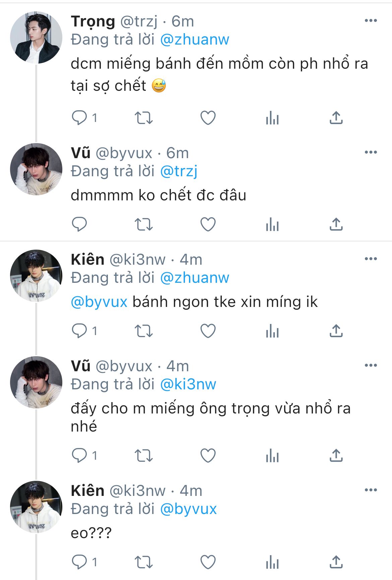The image size is (392, 580).
Task: Reply to Vũ's 'dmmmm ko chết' tweet
Action: pyautogui.click(x=79, y=224)
